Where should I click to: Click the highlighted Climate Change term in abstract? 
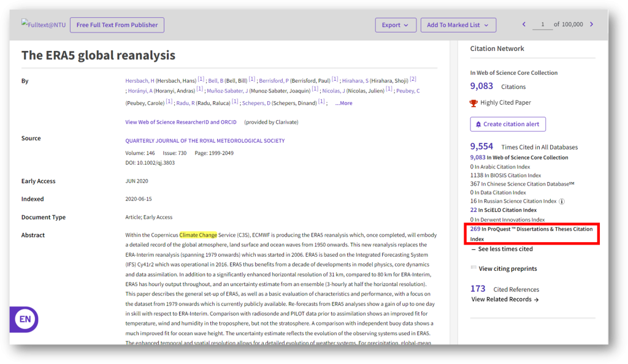pyautogui.click(x=198, y=235)
